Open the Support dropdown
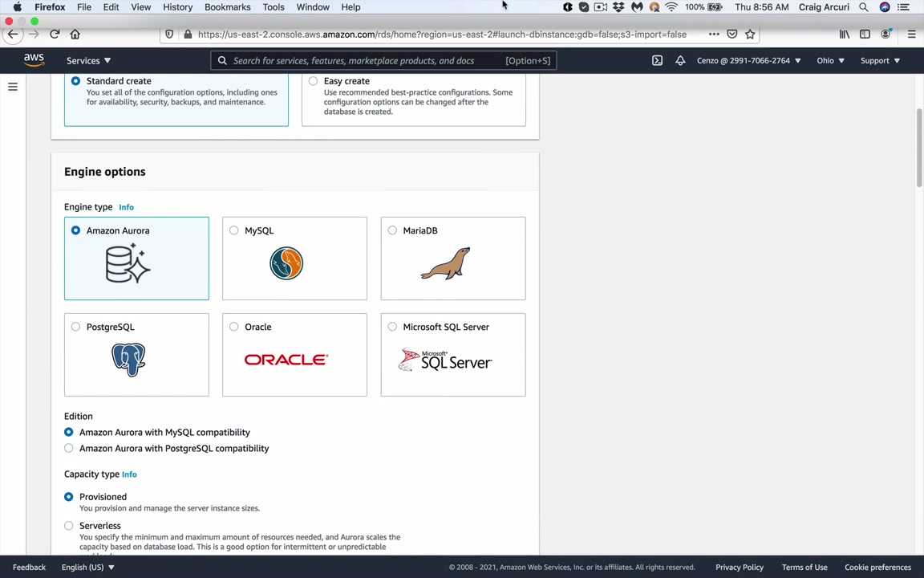 (880, 61)
